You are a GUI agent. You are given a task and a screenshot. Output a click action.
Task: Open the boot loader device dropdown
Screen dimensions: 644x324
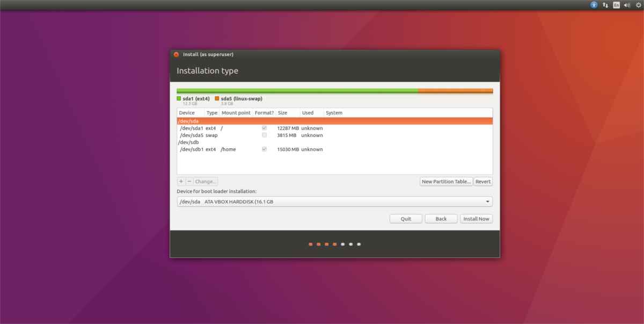(x=335, y=202)
